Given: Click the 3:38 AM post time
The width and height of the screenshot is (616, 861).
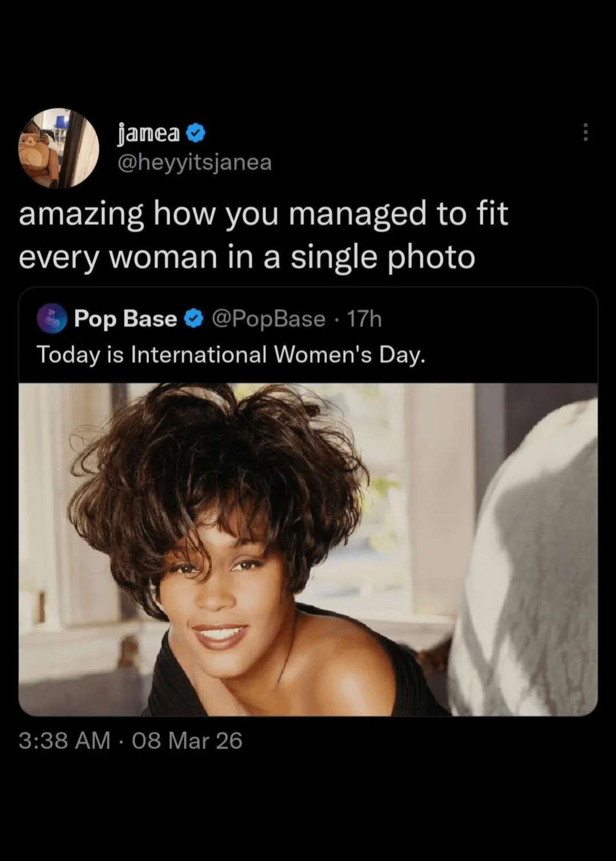Looking at the screenshot, I should [x=64, y=741].
